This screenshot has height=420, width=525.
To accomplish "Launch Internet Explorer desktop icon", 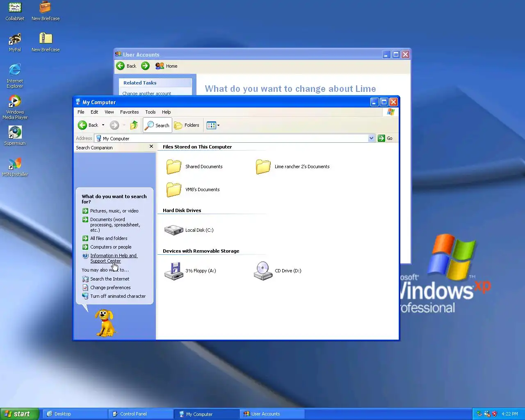I will [15, 76].
